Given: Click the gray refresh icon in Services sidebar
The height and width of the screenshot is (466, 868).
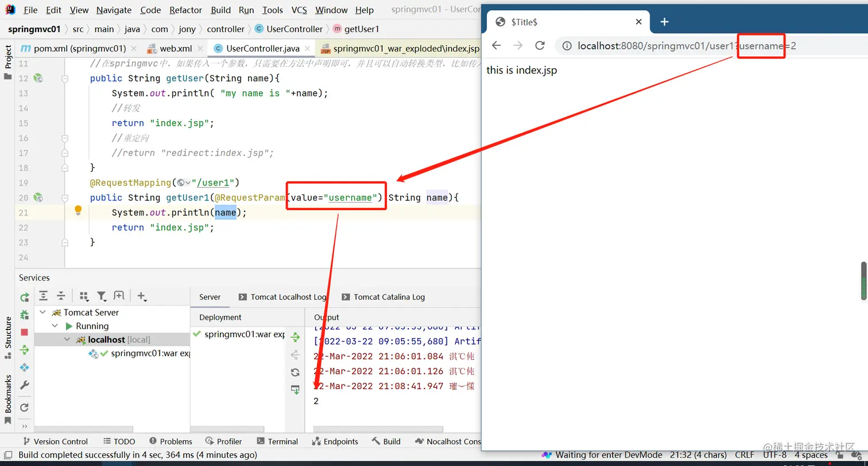Looking at the screenshot, I should click(x=25, y=407).
